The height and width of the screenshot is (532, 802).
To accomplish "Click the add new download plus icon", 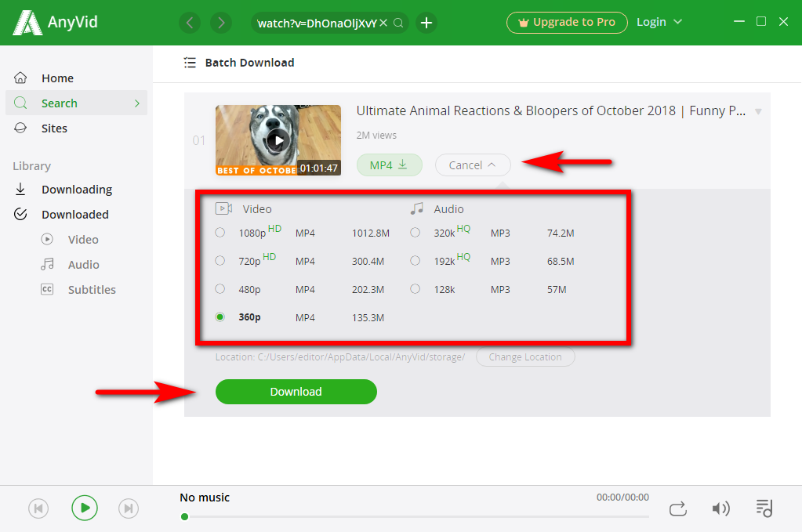I will [426, 23].
